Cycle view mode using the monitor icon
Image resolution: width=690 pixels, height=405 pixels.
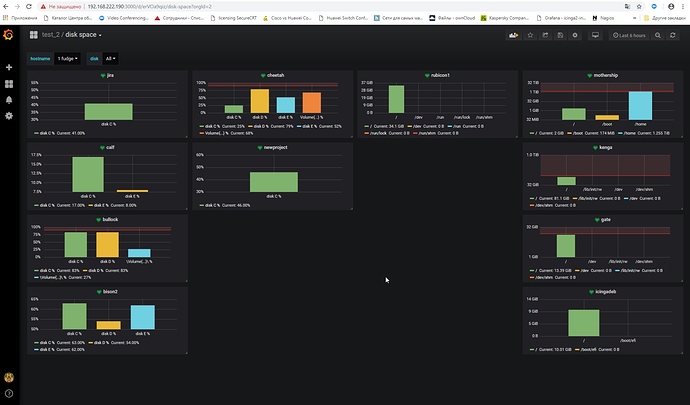pyautogui.click(x=595, y=35)
